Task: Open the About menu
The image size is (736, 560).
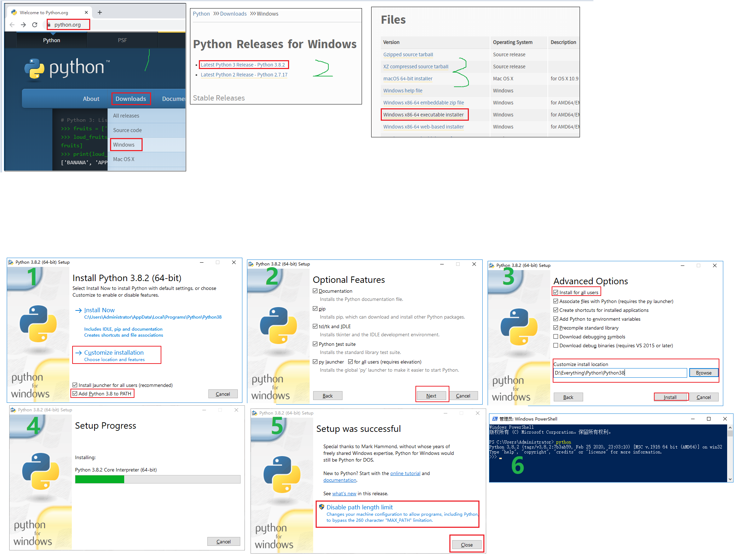Action: tap(91, 99)
